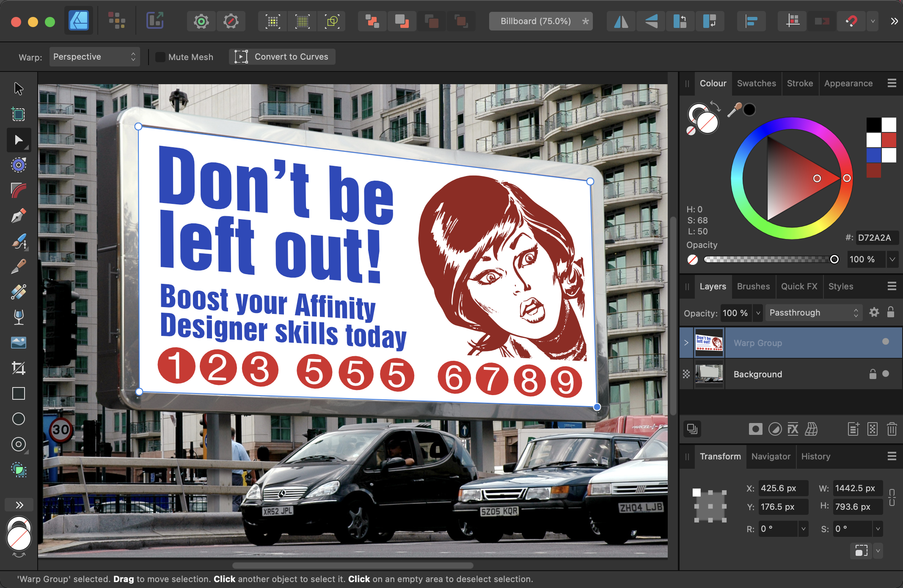The height and width of the screenshot is (588, 903).
Task: Toggle the lock on Background layer
Action: [x=873, y=374]
